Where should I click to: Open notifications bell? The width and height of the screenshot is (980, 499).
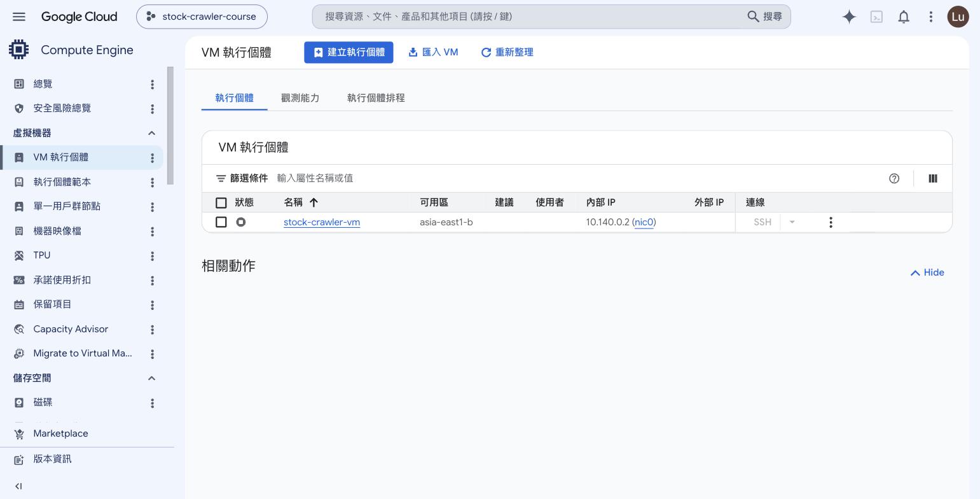(x=904, y=17)
